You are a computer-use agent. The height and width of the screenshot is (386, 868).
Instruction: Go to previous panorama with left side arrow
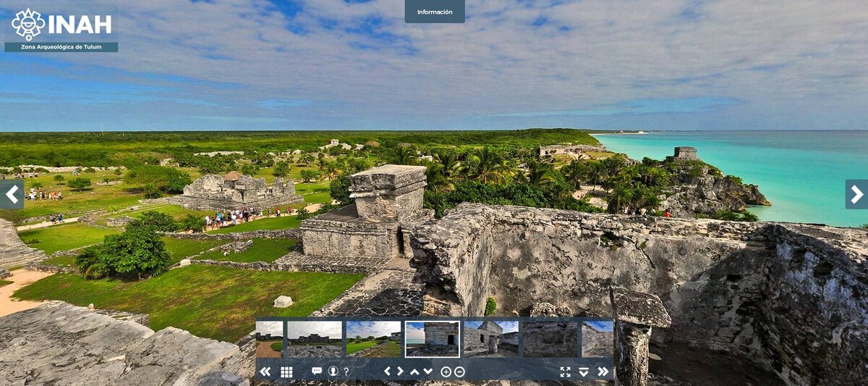(11, 194)
